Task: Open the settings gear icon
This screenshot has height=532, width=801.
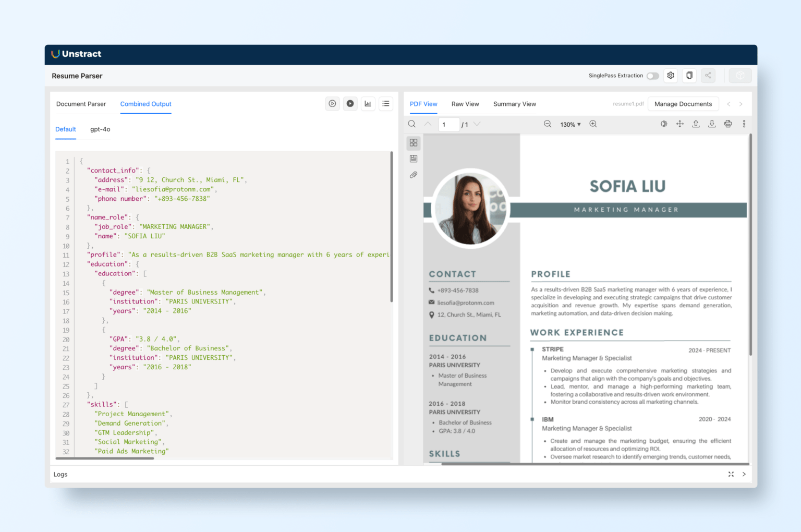Action: coord(671,76)
